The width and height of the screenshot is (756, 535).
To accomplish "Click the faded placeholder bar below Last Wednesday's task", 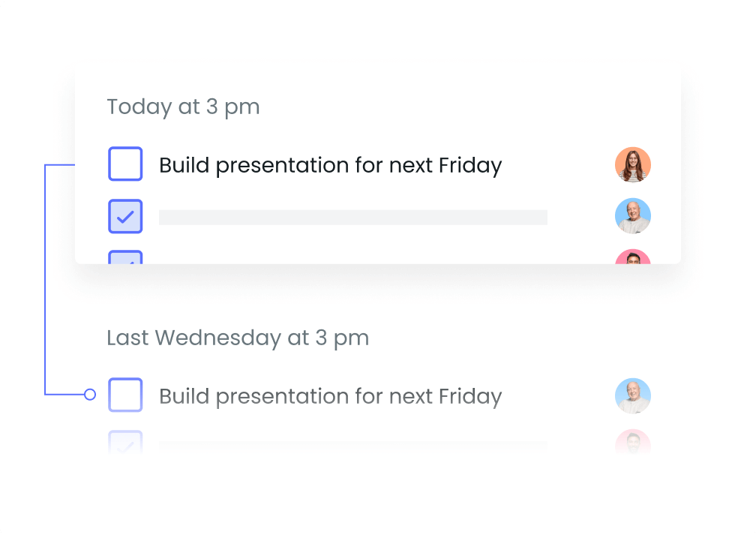I will [353, 446].
